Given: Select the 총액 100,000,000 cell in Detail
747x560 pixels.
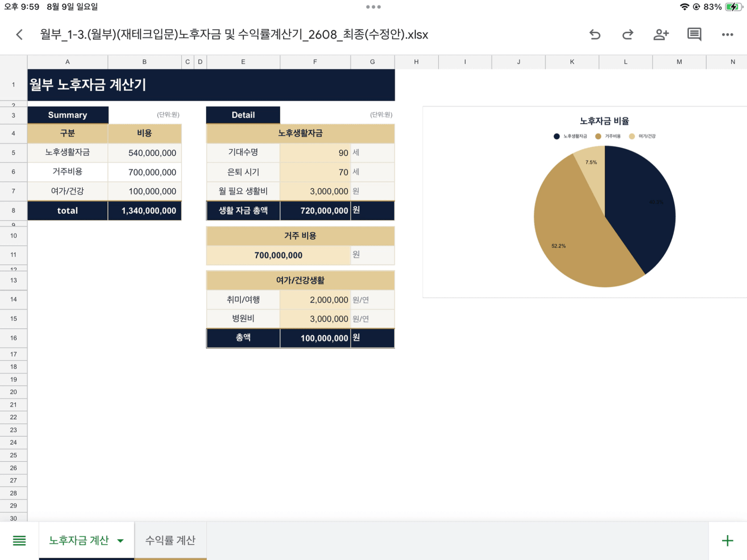Looking at the screenshot, I should coord(315,338).
